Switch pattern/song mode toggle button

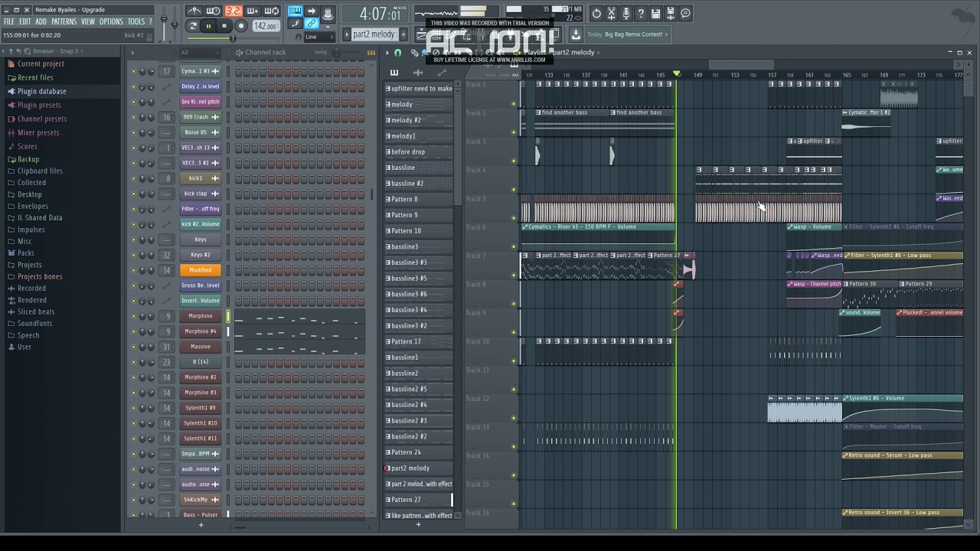[x=193, y=25]
